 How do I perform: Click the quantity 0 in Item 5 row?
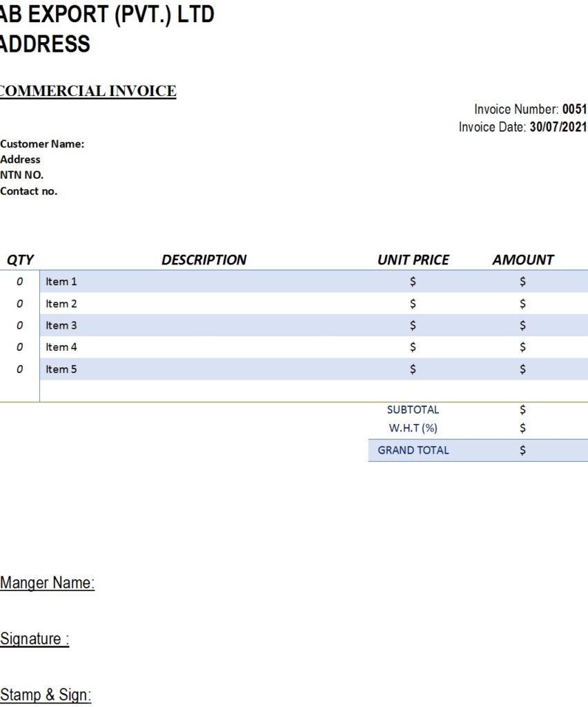pyautogui.click(x=19, y=369)
